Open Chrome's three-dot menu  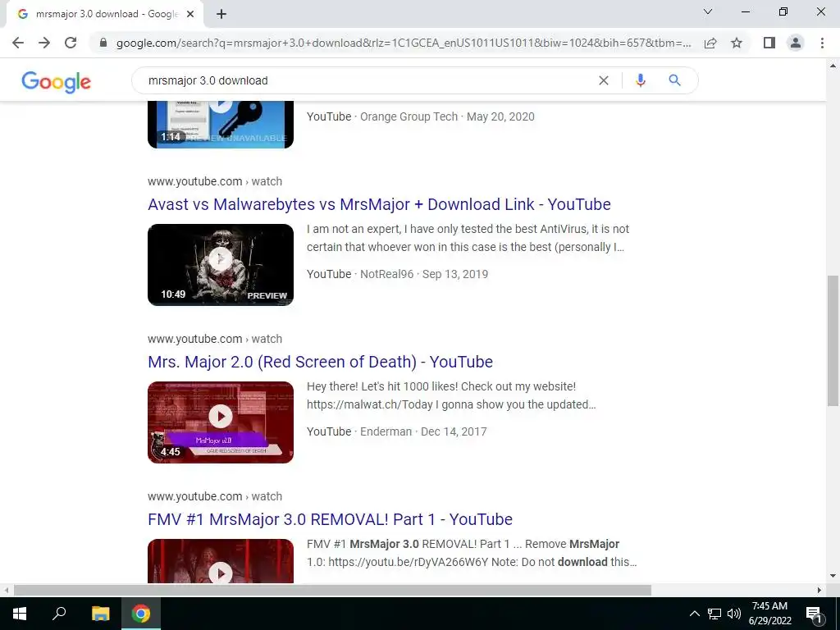(x=822, y=43)
